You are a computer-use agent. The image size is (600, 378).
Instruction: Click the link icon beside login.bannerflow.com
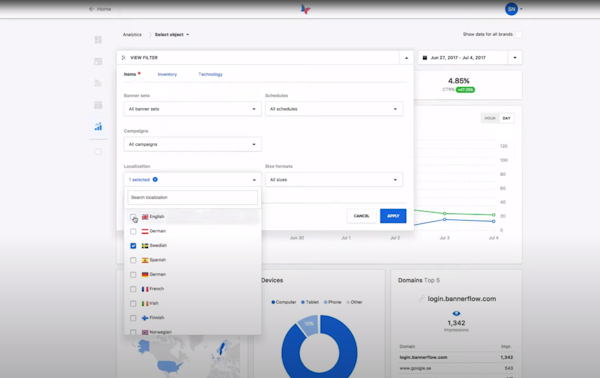pyautogui.click(x=421, y=298)
